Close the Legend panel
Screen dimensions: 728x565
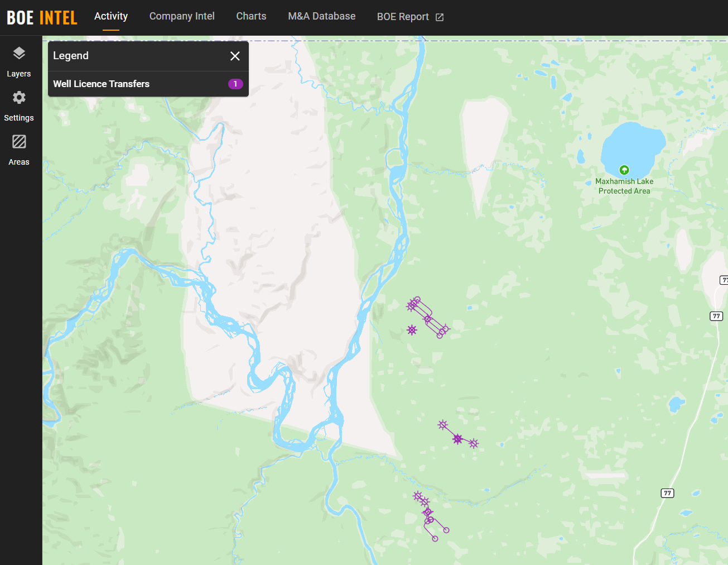pyautogui.click(x=235, y=56)
